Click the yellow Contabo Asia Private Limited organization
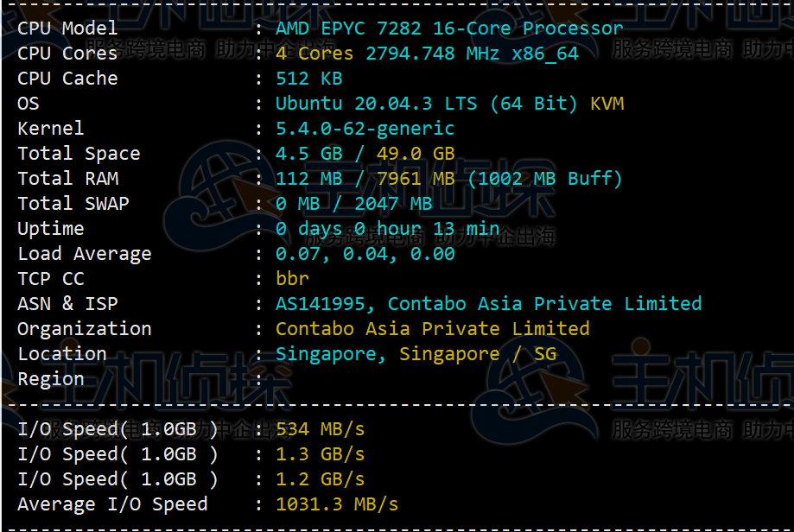This screenshot has height=532, width=794. tap(432, 329)
